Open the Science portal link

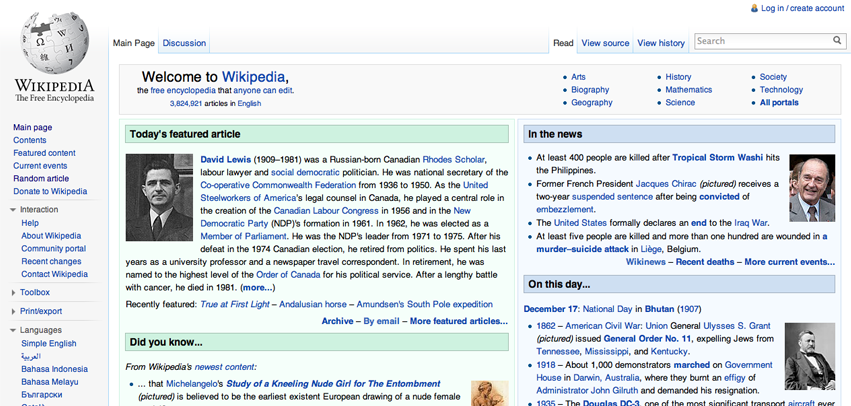pyautogui.click(x=680, y=102)
